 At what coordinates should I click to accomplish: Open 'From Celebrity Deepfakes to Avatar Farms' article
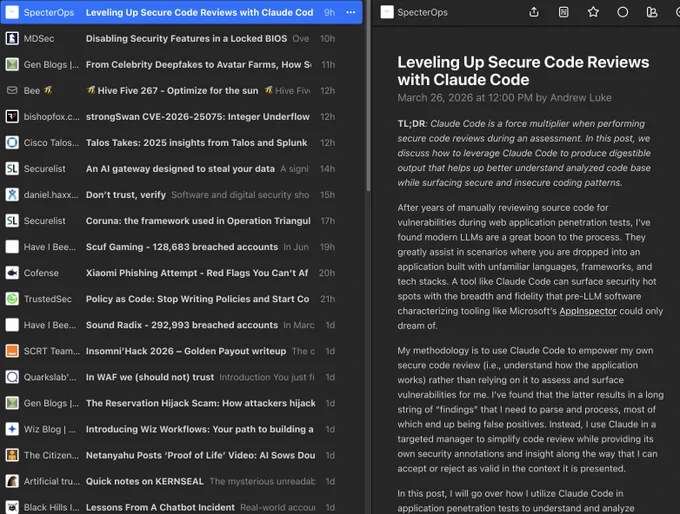(198, 64)
